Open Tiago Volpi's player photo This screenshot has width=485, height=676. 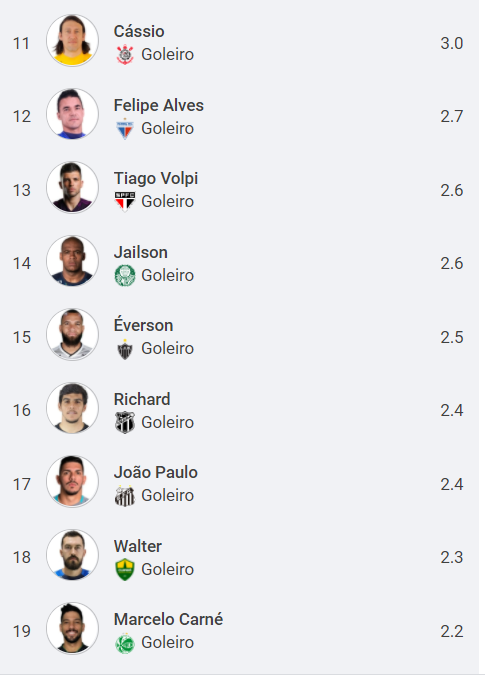pyautogui.click(x=72, y=187)
